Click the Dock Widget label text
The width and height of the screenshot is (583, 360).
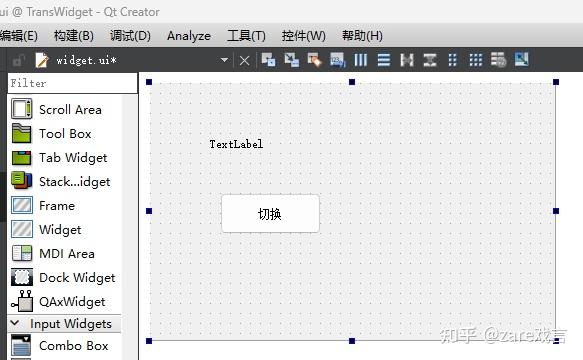tap(77, 278)
